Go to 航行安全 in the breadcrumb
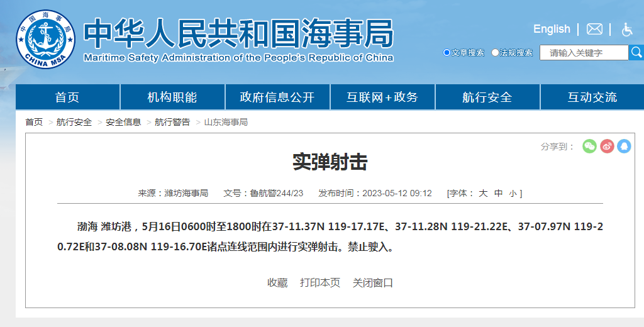Screen dimensions: 644x327 click(74, 122)
